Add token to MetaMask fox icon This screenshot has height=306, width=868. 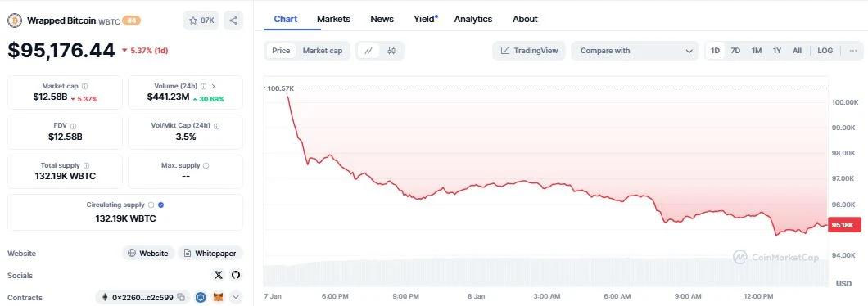coord(219,297)
